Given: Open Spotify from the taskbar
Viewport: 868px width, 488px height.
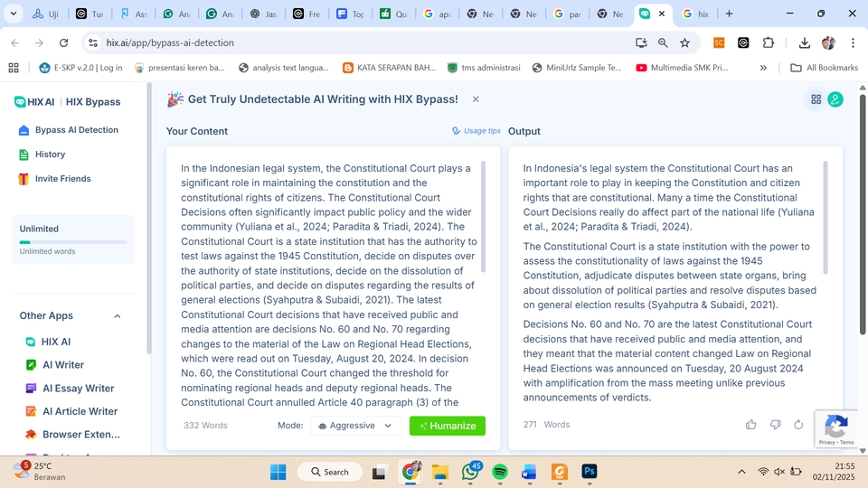Looking at the screenshot, I should 500,472.
